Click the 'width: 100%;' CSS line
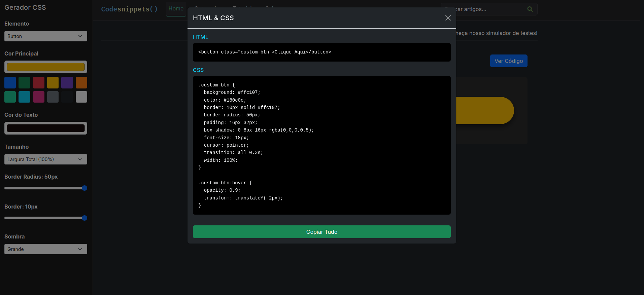 221,160
